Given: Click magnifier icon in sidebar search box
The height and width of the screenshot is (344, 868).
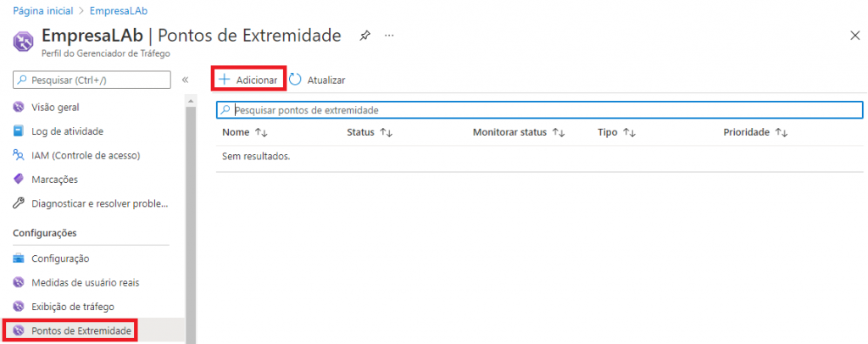Looking at the screenshot, I should tap(22, 80).
